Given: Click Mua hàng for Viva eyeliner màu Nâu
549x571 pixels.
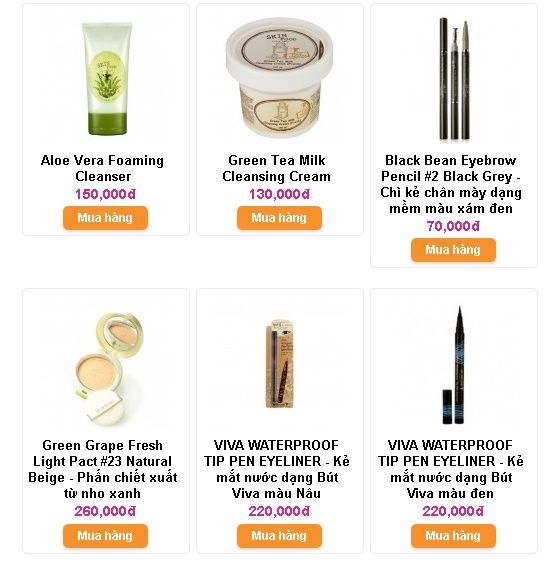Looking at the screenshot, I should pos(279,536).
